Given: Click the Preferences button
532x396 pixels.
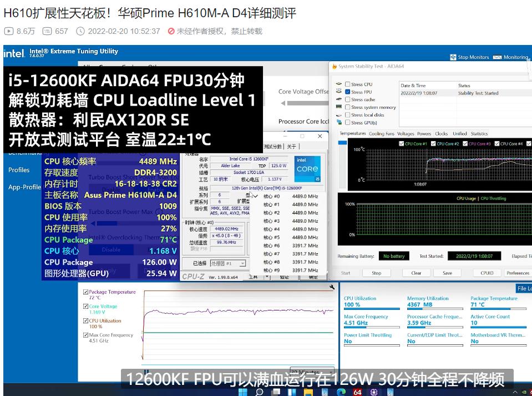Looking at the screenshot, I should [518, 273].
